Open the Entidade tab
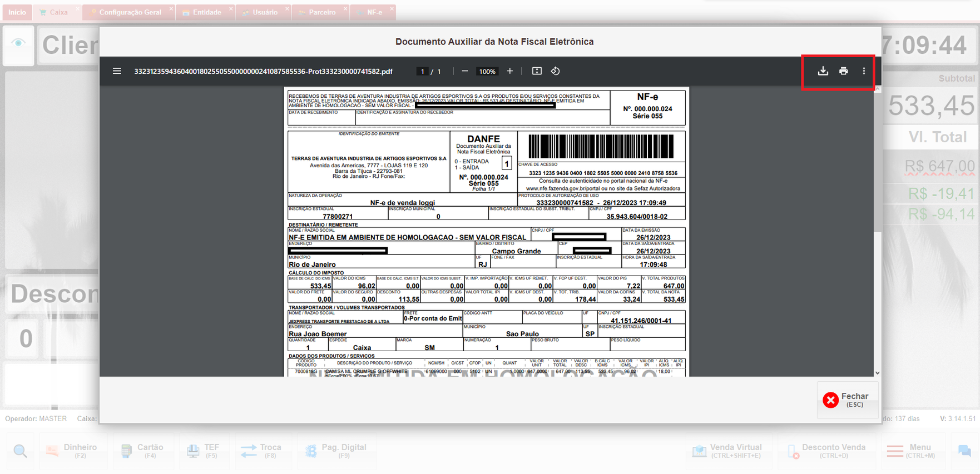Viewport: 980px width, 474px height. click(206, 12)
